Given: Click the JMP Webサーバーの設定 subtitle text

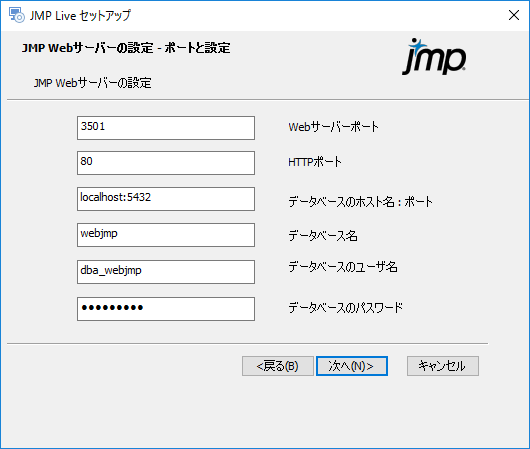Looking at the screenshot, I should (x=92, y=83).
